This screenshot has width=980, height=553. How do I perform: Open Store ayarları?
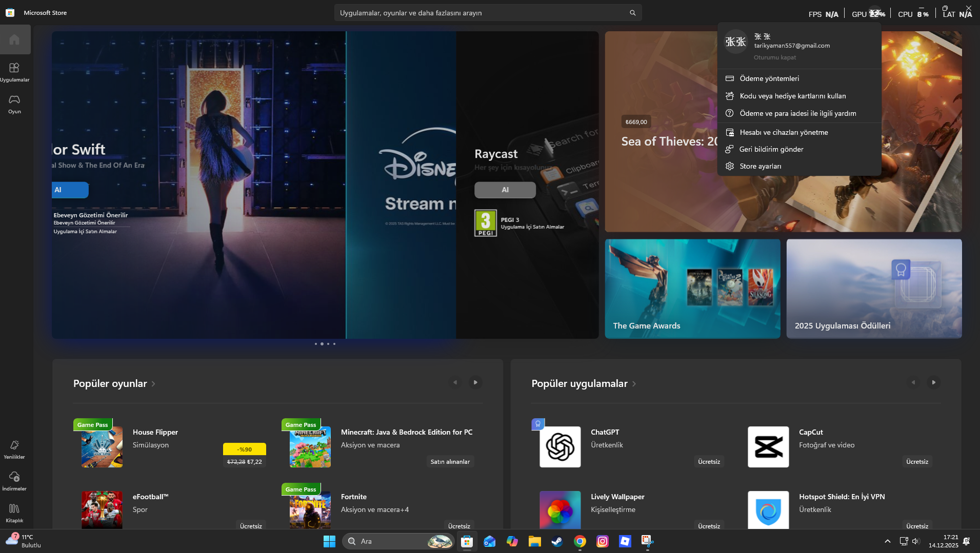click(799, 166)
